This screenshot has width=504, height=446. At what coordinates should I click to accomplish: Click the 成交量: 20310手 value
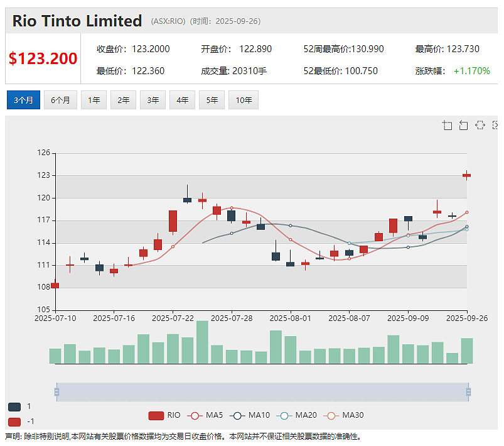coord(233,71)
